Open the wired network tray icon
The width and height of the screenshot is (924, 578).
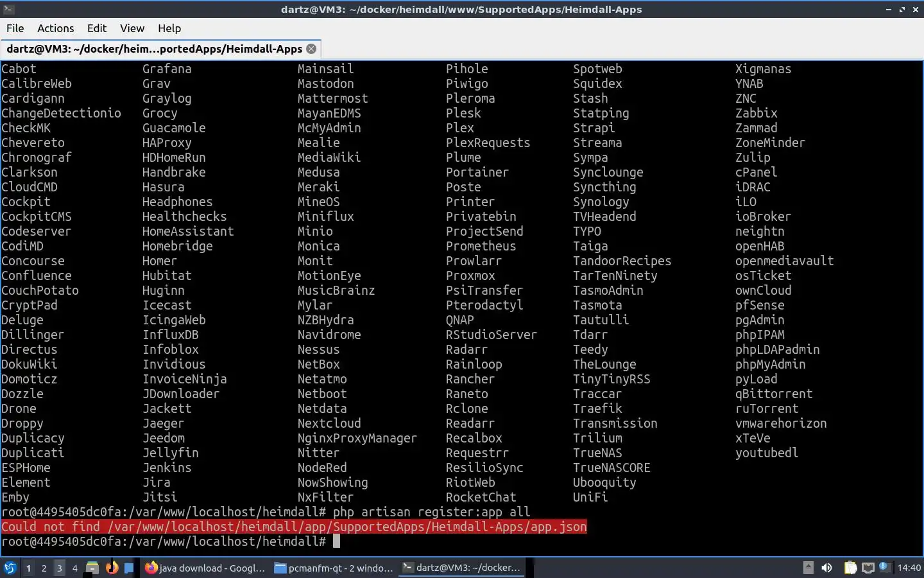point(868,568)
